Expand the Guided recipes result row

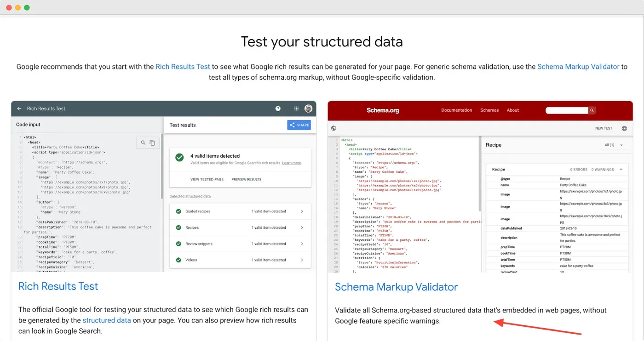point(240,211)
